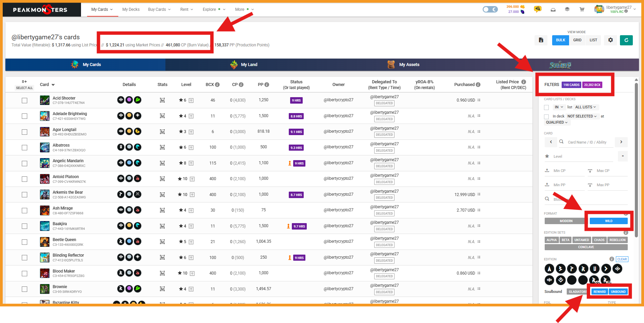
Task: Enable the In deck filter checkbox
Action: coord(546,116)
